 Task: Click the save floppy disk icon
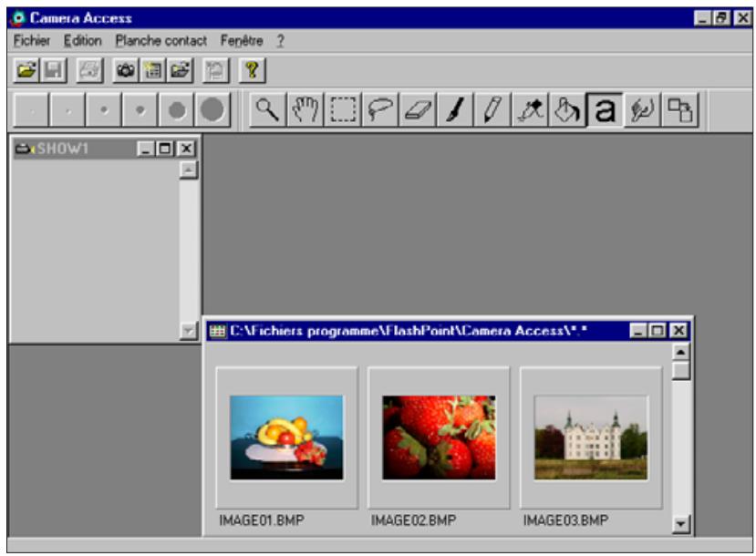(54, 70)
